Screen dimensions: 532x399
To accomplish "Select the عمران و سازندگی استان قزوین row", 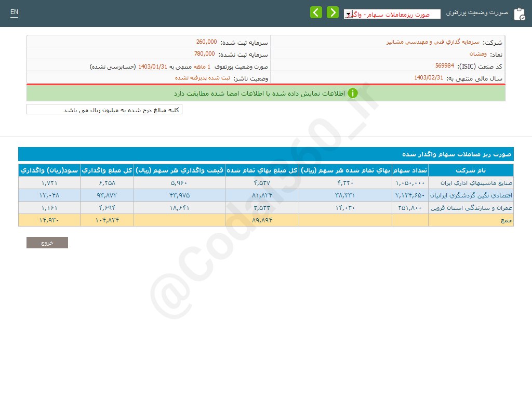I will (x=471, y=208).
